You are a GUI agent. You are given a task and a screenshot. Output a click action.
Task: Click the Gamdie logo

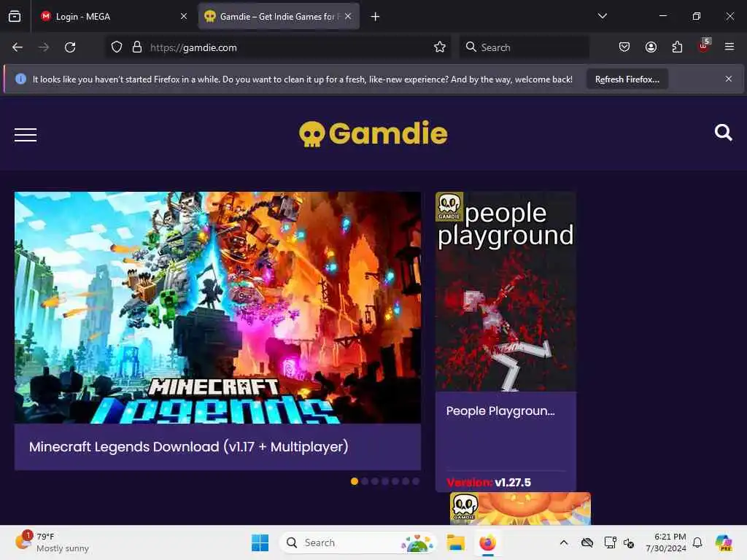coord(373,134)
